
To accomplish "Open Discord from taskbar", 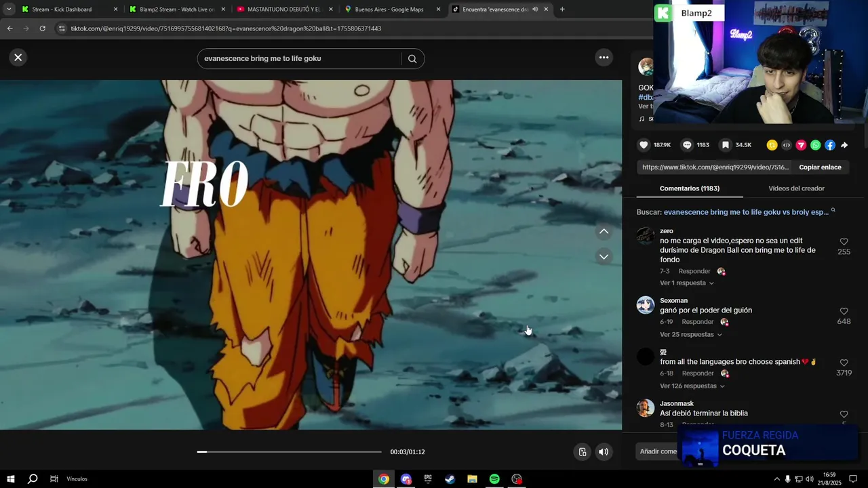I will point(406,479).
